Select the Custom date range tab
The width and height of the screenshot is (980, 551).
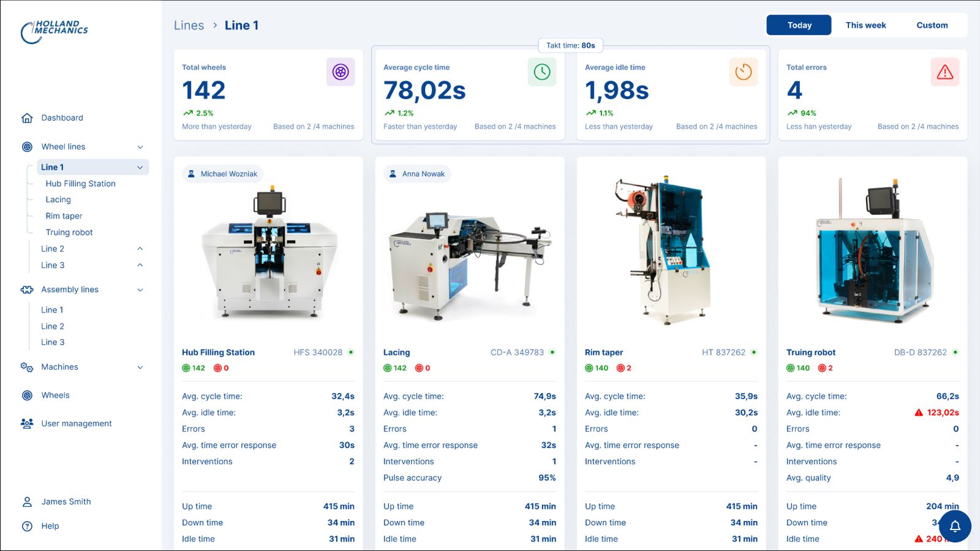[x=932, y=25]
